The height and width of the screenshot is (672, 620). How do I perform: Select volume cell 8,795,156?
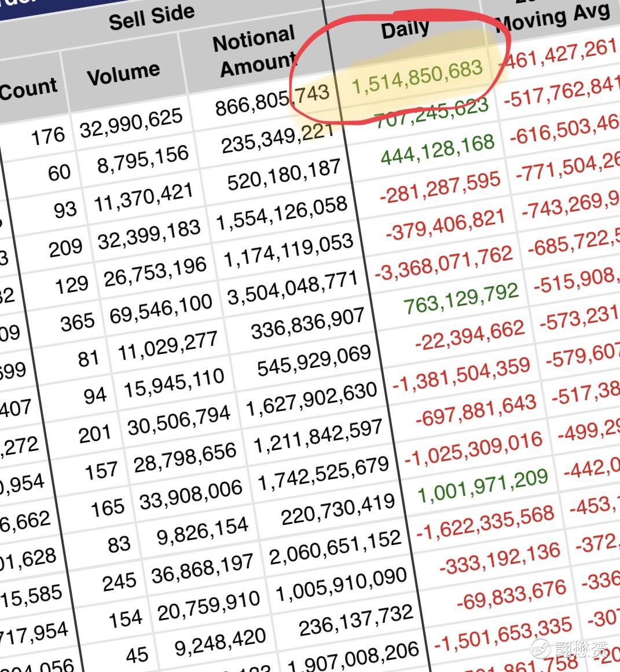click(x=143, y=159)
